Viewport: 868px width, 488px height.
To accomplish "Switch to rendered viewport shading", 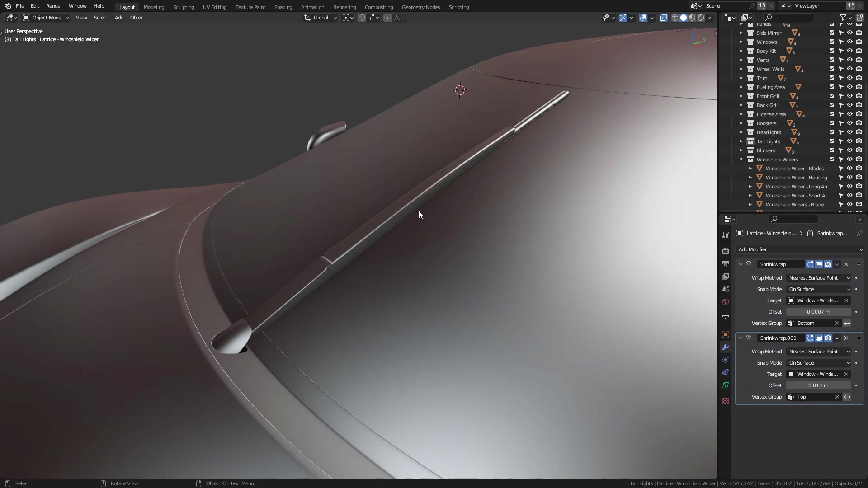I will [x=701, y=18].
